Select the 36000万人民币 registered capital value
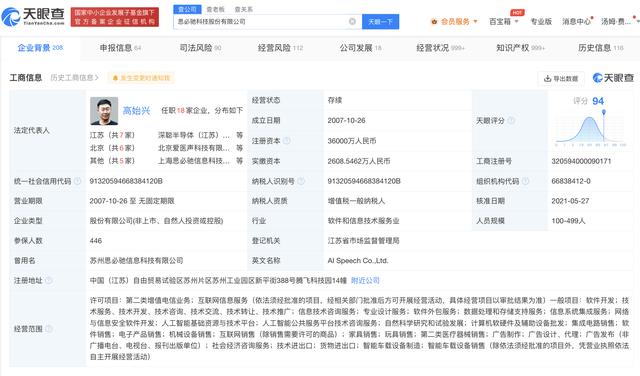This screenshot has width=640, height=376. 351,141
